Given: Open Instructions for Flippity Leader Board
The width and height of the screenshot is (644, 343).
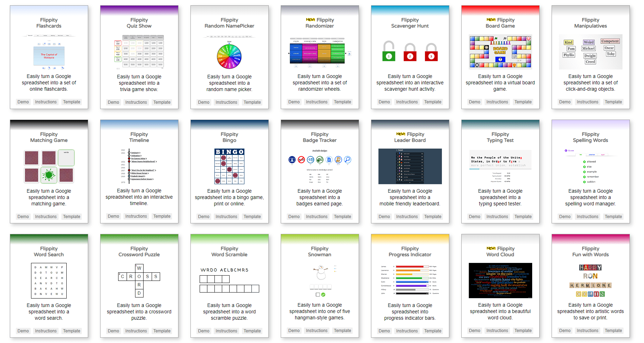Looking at the screenshot, I should [x=407, y=217].
